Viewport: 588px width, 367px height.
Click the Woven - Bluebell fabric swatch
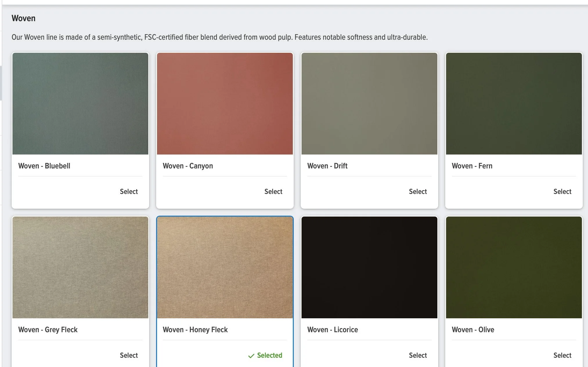pos(80,103)
